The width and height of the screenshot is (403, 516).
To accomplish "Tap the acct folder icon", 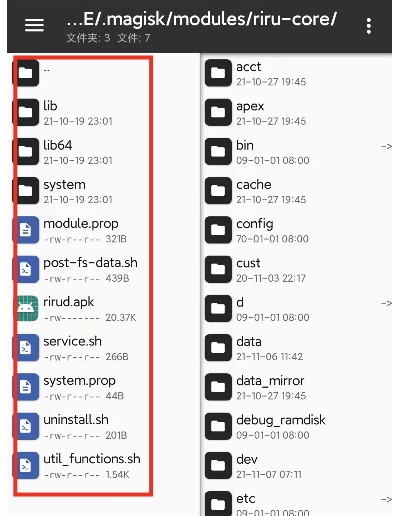I will (x=218, y=73).
